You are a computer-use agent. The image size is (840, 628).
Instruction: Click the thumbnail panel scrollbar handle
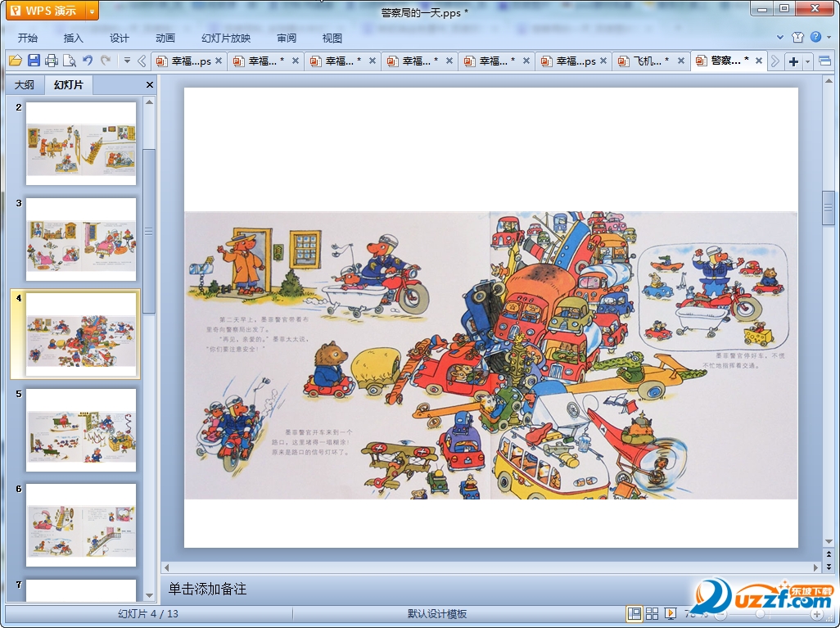(x=149, y=231)
